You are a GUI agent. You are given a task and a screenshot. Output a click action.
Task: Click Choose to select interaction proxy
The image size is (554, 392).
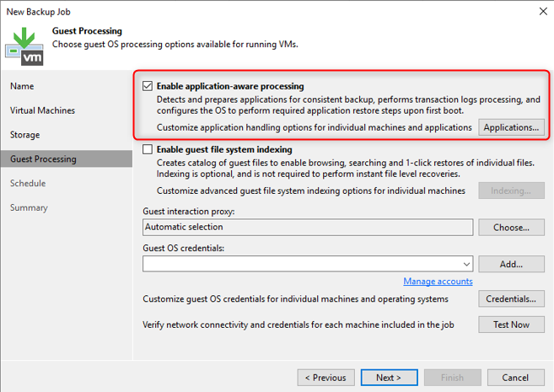tap(511, 228)
